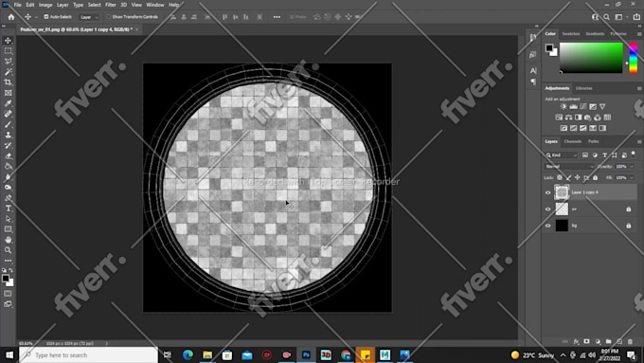Viewport: 644px width, 363px height.
Task: Select the Frame tool
Action: click(x=8, y=93)
